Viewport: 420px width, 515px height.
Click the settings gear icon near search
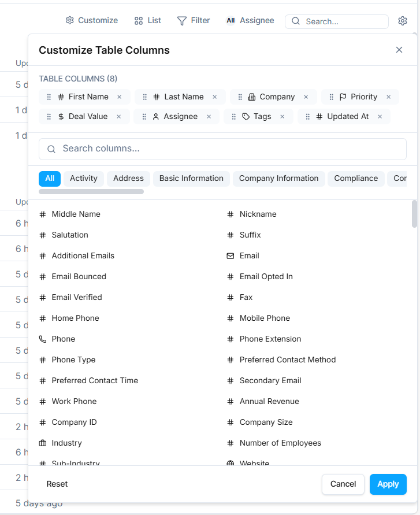403,21
